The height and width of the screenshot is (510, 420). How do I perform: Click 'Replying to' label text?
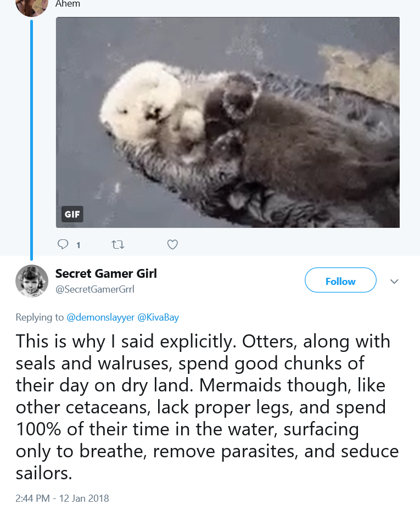coord(40,317)
